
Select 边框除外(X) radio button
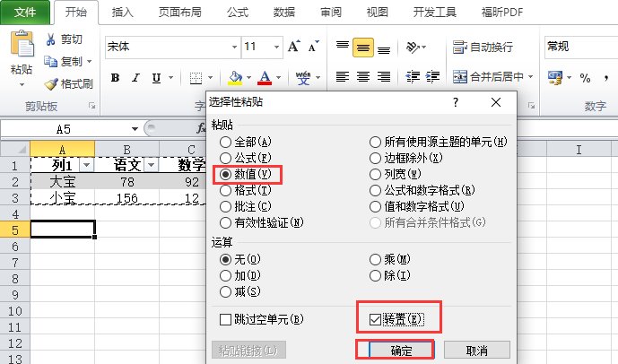coord(375,158)
